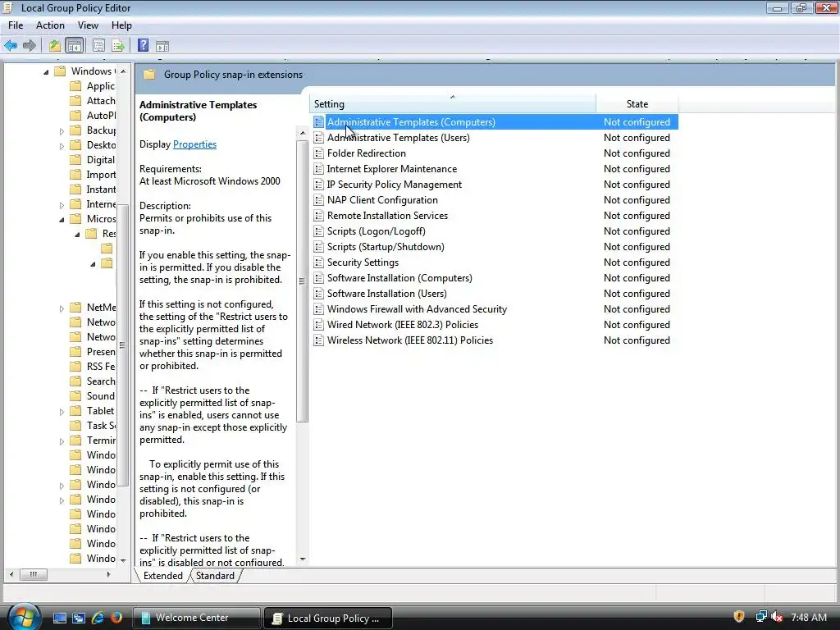Viewport: 840px width, 630px height.
Task: Open the File menu
Action: tap(16, 25)
